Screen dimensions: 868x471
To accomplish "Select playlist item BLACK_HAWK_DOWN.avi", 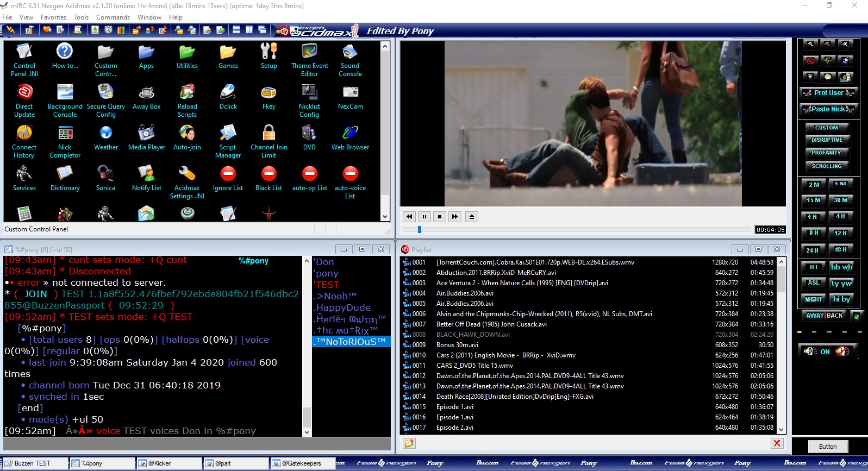I will (590, 335).
